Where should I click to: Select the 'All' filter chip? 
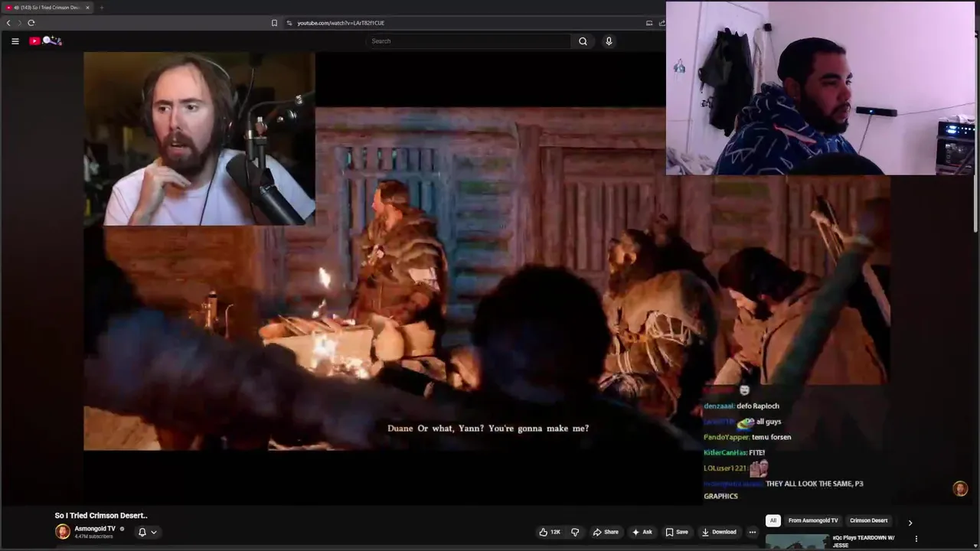coord(773,520)
